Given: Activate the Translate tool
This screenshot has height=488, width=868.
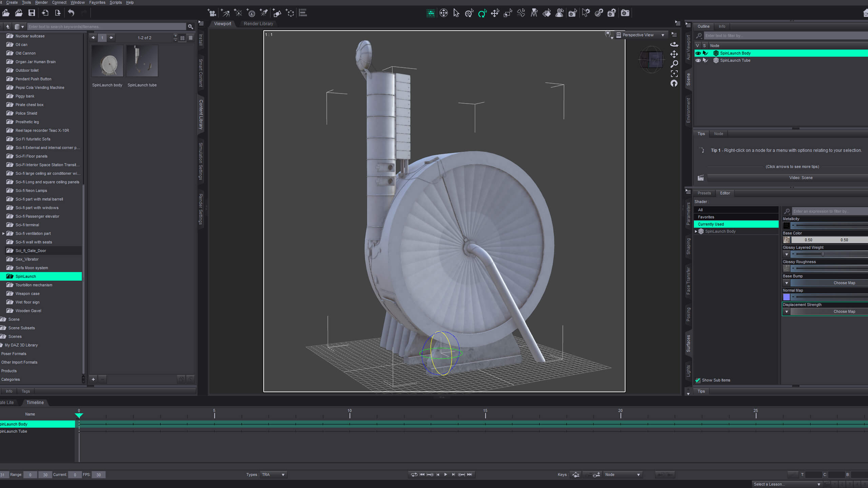Looking at the screenshot, I should (495, 13).
